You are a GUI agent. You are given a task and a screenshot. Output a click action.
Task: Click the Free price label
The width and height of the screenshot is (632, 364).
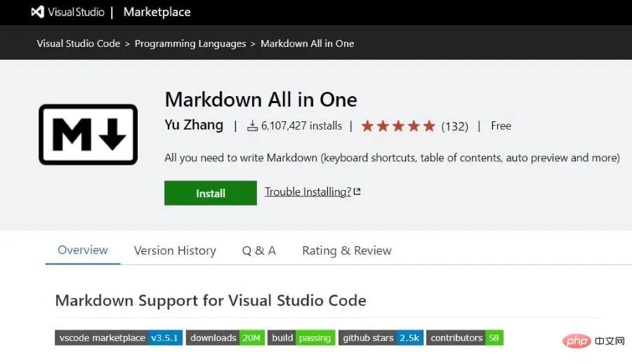pos(501,126)
